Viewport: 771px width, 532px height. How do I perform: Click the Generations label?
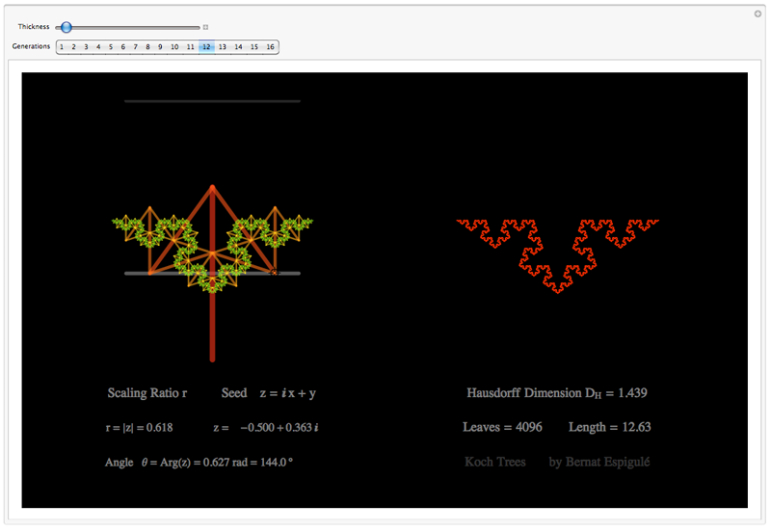(31, 46)
